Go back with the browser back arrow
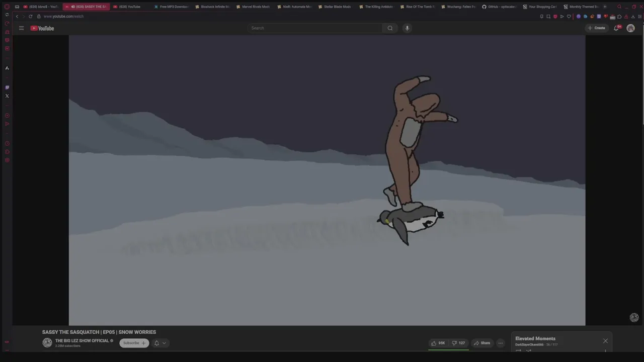Screen dimensions: 644x362 pos(17,16)
